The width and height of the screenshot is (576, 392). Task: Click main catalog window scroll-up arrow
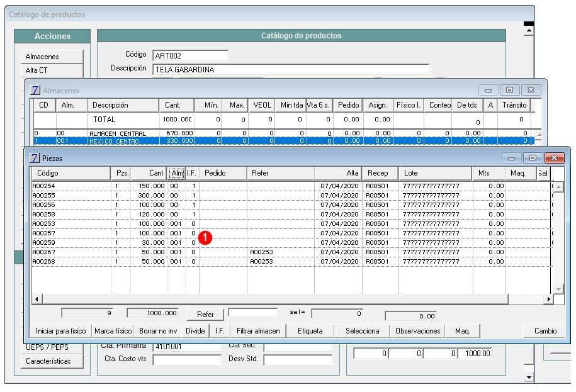pyautogui.click(x=529, y=30)
